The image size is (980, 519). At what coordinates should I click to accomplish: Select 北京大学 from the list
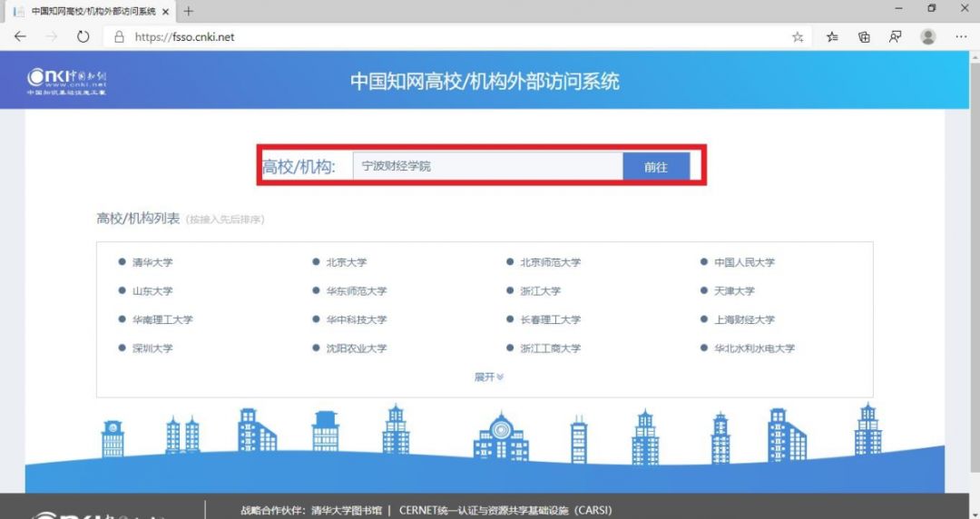pos(347,262)
